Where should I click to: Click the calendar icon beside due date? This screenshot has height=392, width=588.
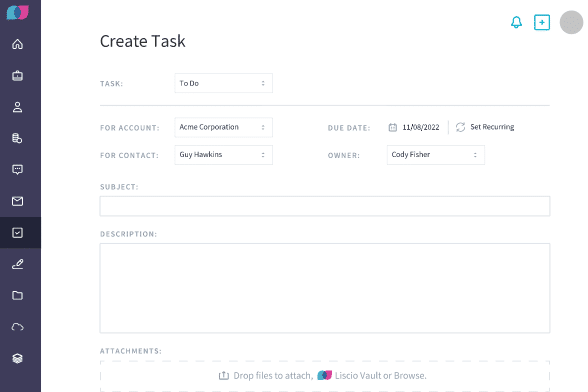(393, 127)
